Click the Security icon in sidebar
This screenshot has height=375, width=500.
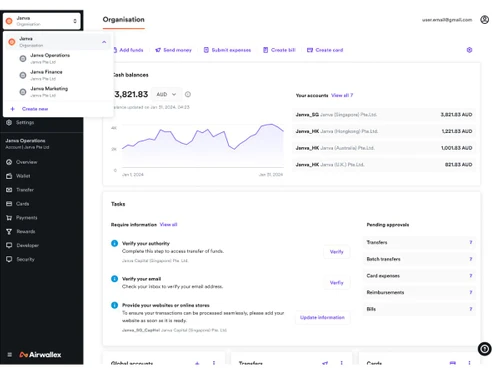tap(9, 259)
